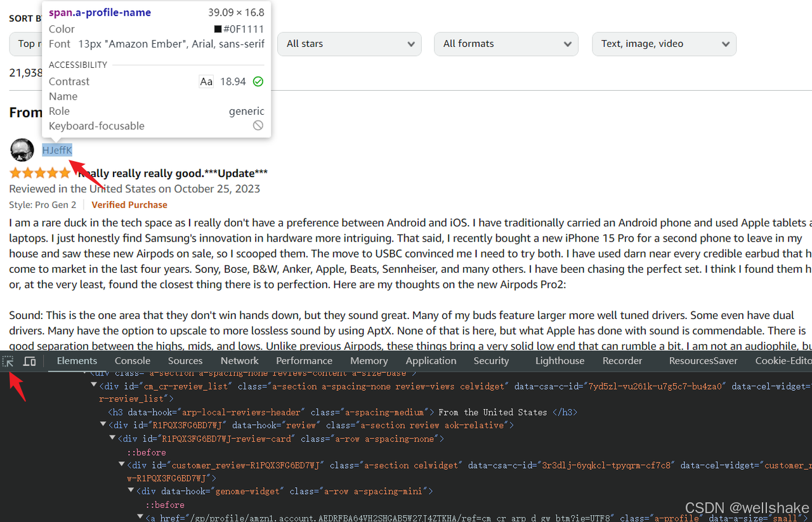This screenshot has height=522, width=812.
Task: Click the HJeffK reviewer avatar image
Action: click(22, 150)
